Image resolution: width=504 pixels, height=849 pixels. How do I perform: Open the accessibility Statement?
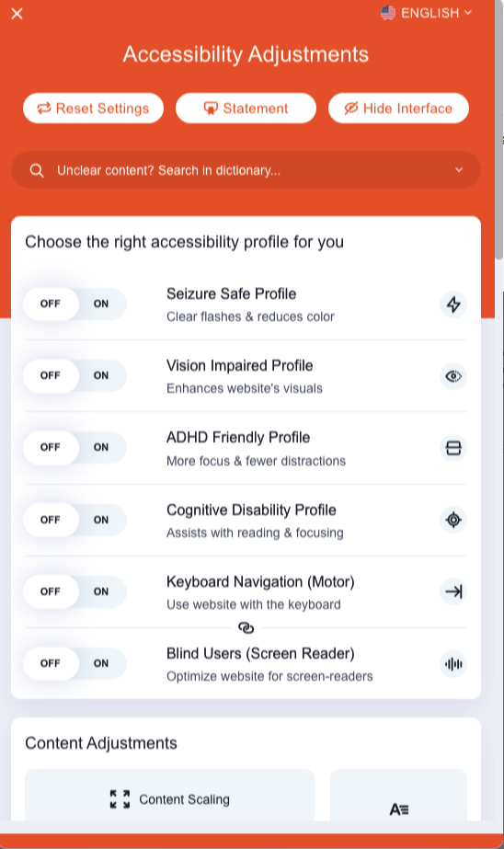pyautogui.click(x=246, y=109)
